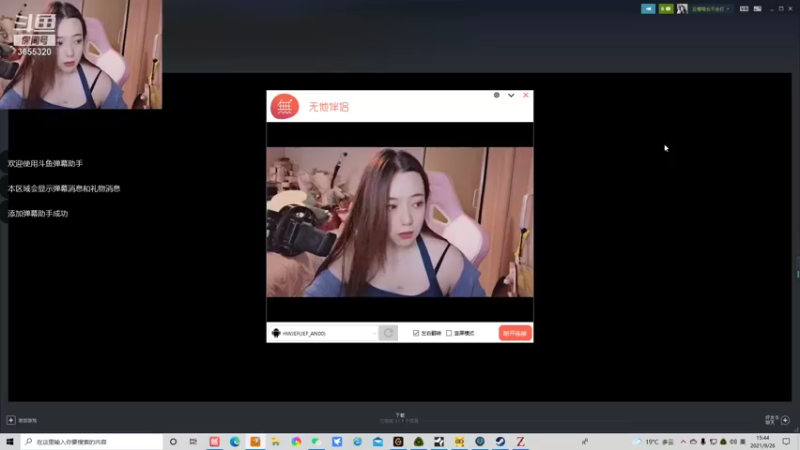
Task: Open the WeChat icon on the taskbar
Action: [x=316, y=441]
